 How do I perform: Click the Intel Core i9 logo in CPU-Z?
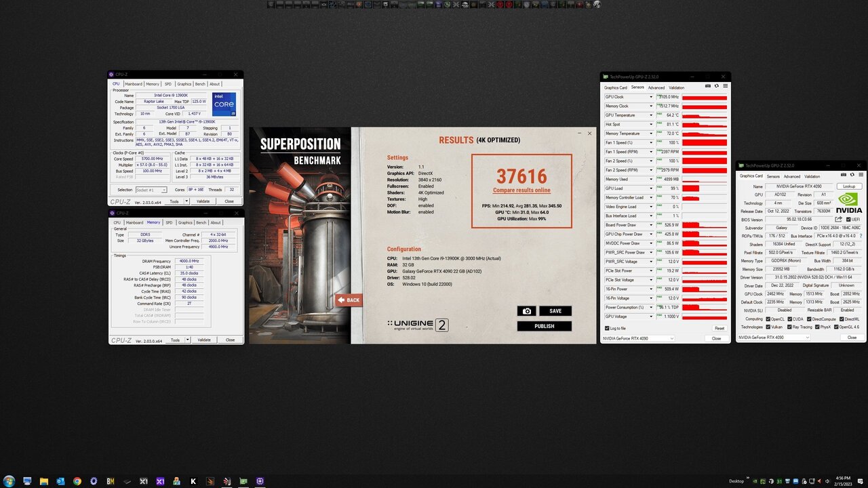[x=224, y=104]
